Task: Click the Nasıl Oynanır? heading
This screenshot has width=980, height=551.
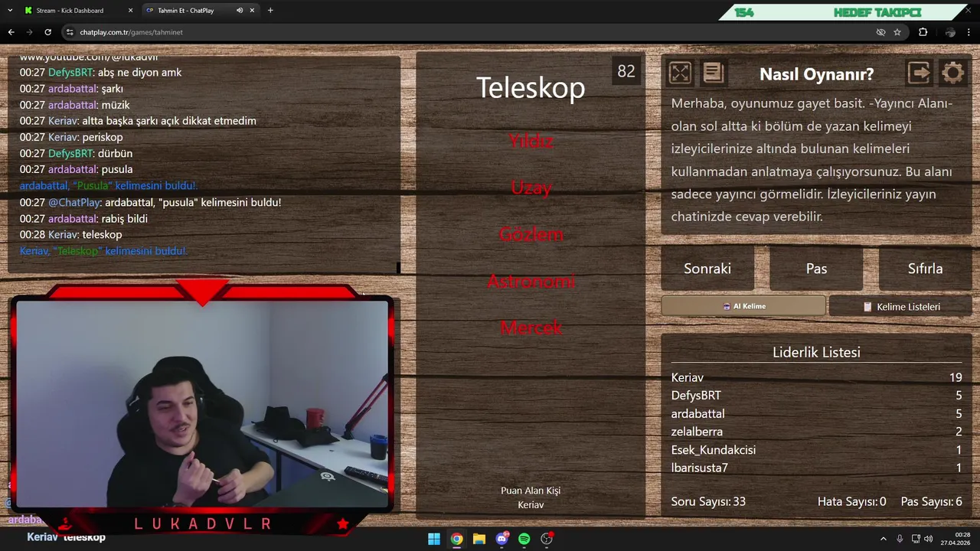Action: 816,74
